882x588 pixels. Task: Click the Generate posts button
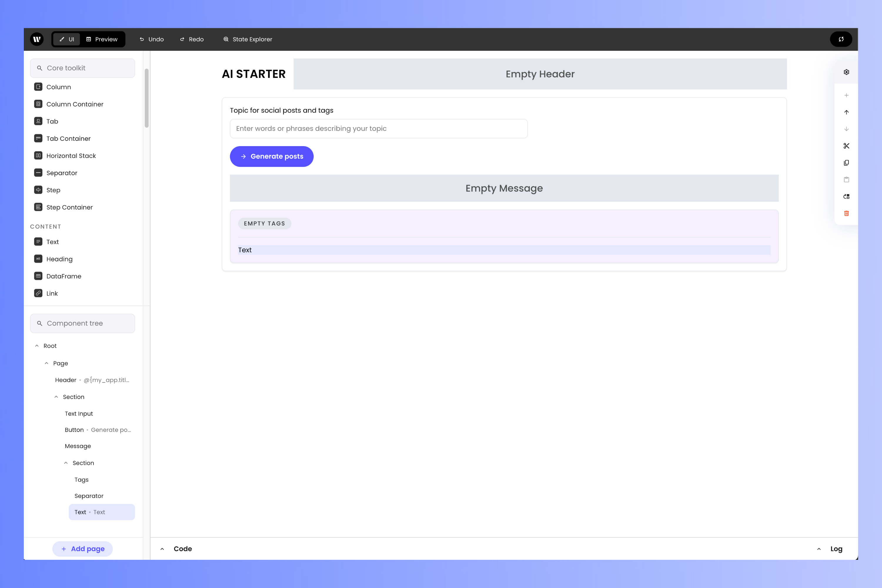[271, 156]
